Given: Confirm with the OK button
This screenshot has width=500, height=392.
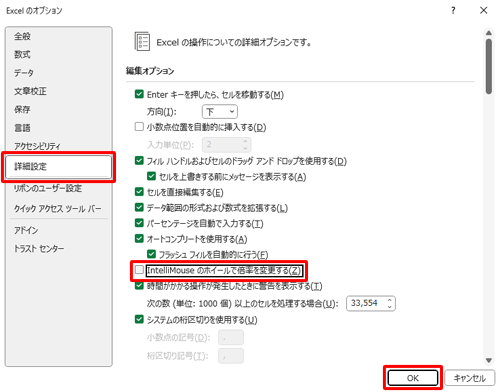Looking at the screenshot, I should 413,378.
